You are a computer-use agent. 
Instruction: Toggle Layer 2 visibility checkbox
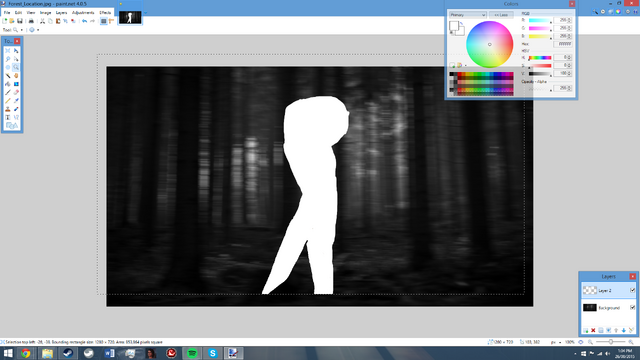[x=632, y=290]
